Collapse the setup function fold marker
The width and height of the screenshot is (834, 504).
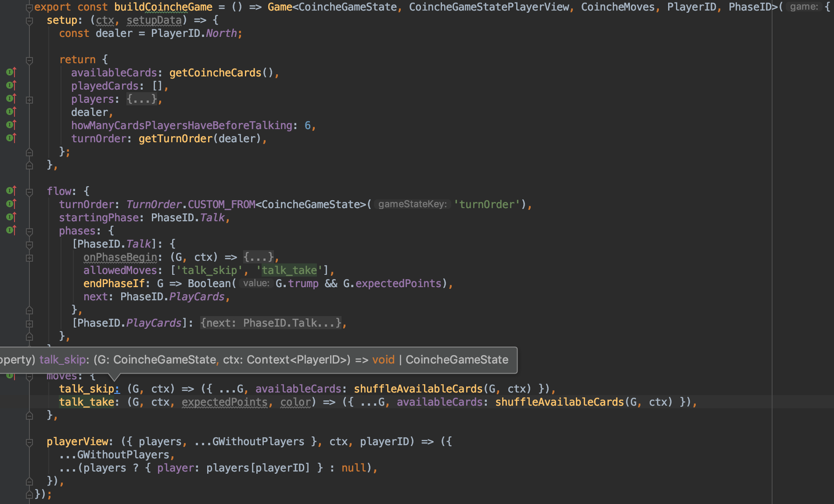pos(29,21)
